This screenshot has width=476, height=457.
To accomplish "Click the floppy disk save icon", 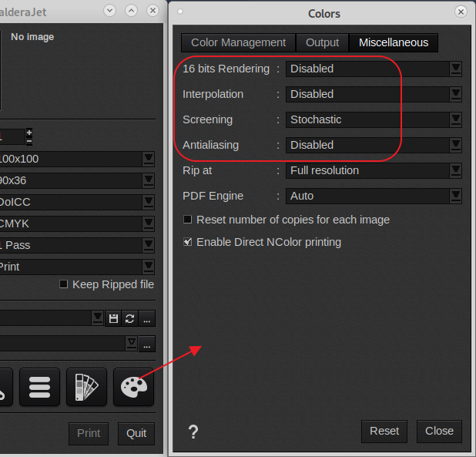I will (x=113, y=318).
